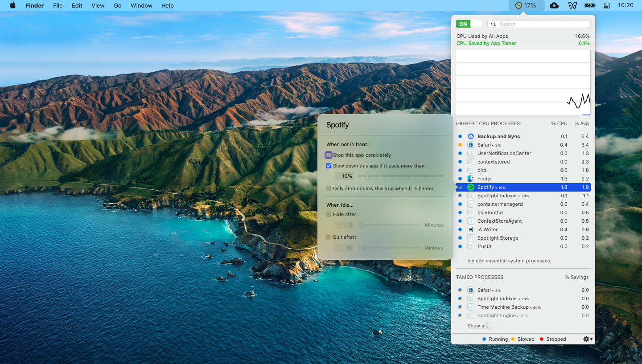Enable the Quit after checkbox
This screenshot has width=642, height=364.
click(x=329, y=237)
